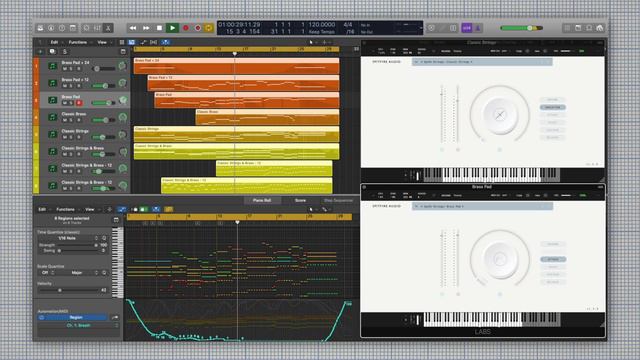Select the Brass Pad + 12 region
Screen dimensions: 640x360
243,83
